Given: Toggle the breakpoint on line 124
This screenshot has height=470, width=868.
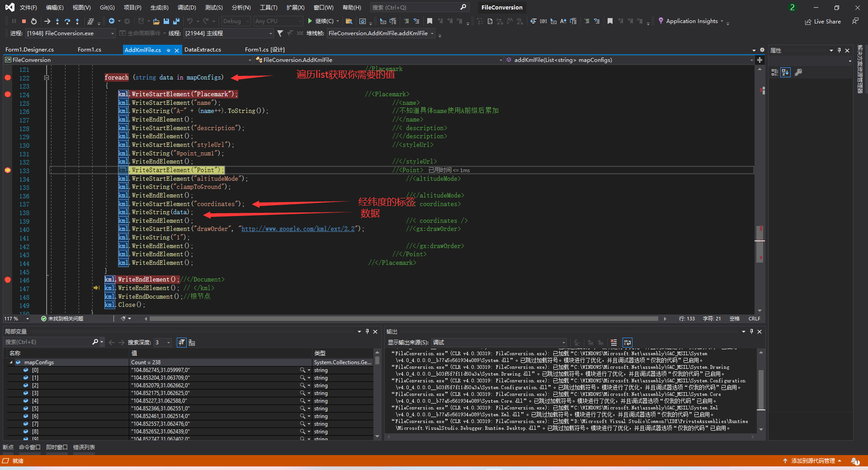Looking at the screenshot, I should (x=8, y=94).
